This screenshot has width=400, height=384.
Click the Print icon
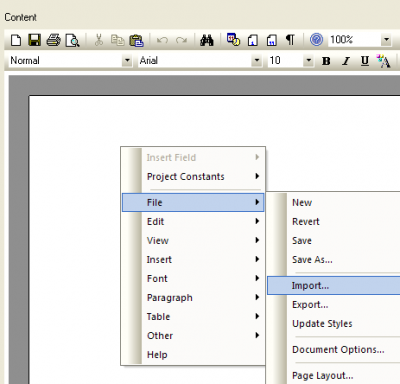click(x=53, y=40)
